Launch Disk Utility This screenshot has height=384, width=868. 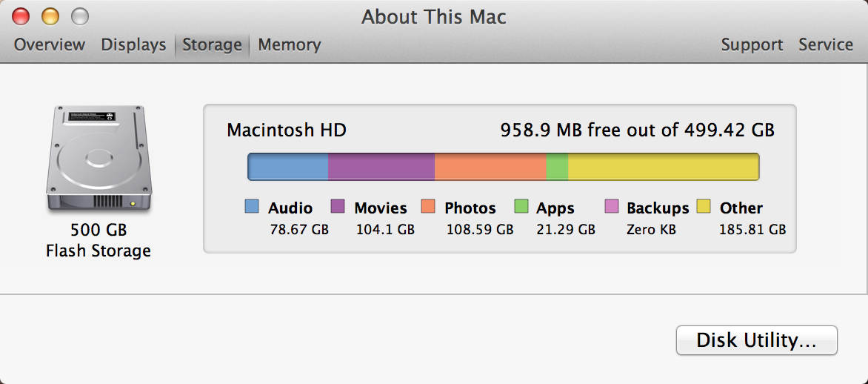(x=756, y=340)
